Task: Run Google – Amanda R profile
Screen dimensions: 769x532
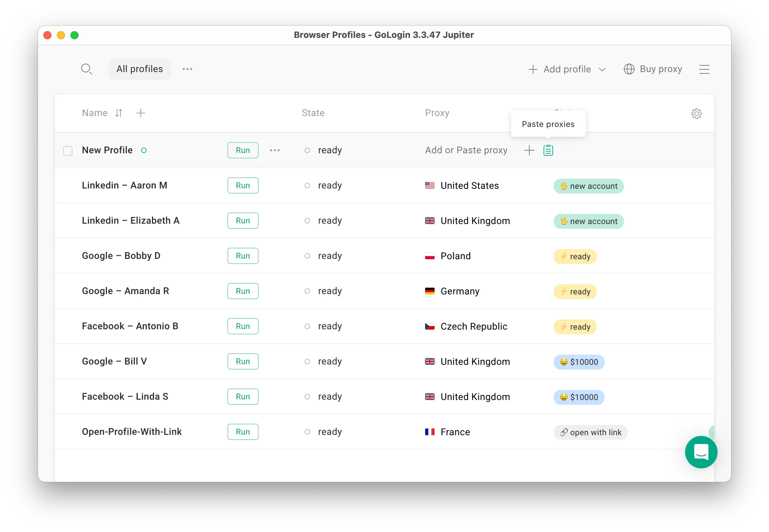Action: click(x=243, y=291)
